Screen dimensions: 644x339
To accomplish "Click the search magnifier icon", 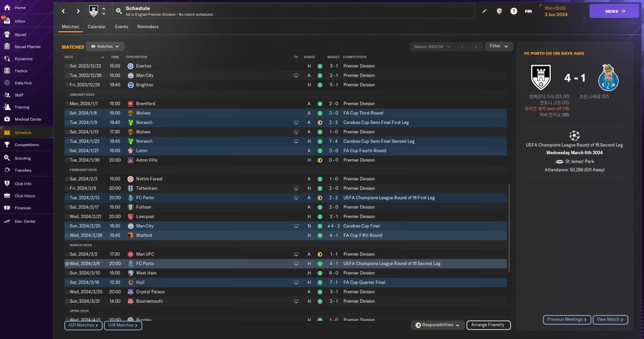I will [119, 11].
